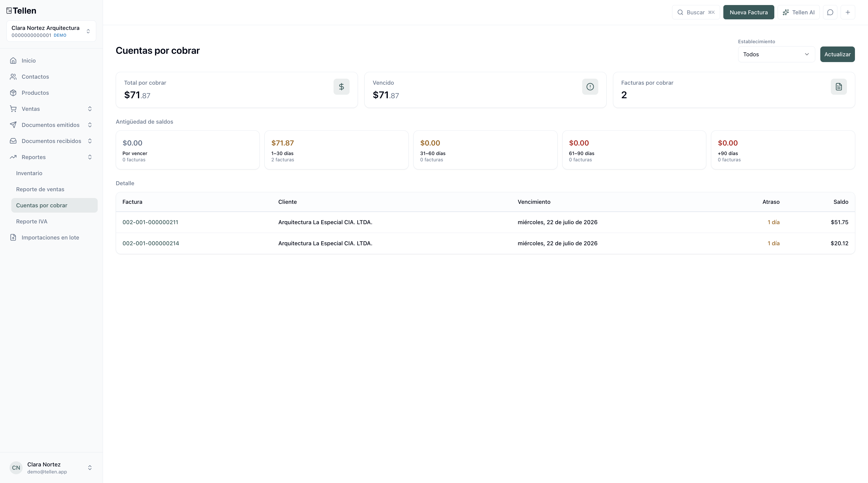
Task: Click the Nueva Factura button
Action: point(749,13)
